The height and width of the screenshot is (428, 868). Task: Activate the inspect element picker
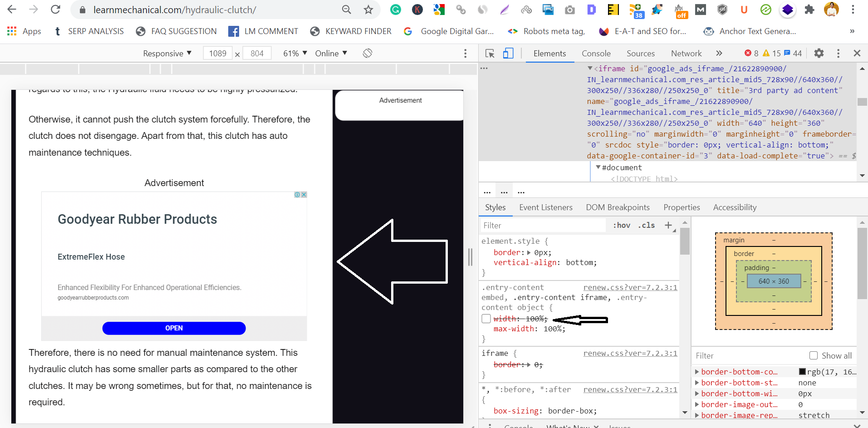coord(490,54)
